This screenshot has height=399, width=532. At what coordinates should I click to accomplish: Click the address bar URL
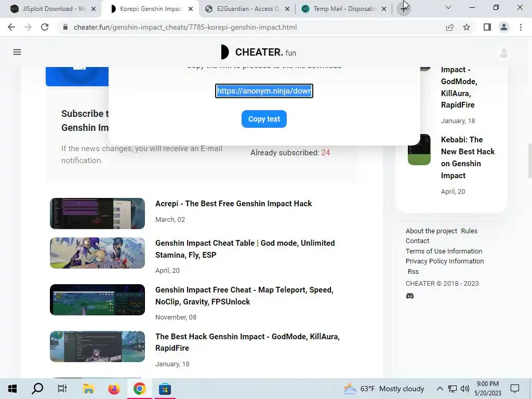coord(185,27)
